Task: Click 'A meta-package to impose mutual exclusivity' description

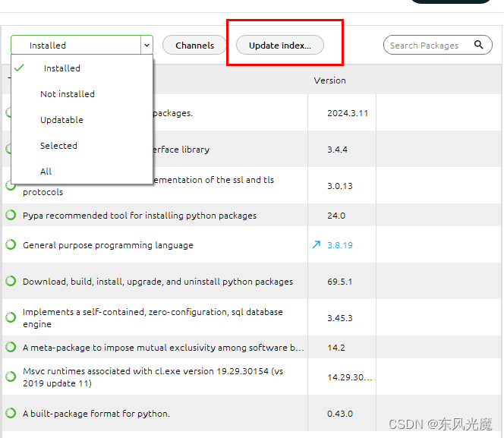Action: point(163,348)
